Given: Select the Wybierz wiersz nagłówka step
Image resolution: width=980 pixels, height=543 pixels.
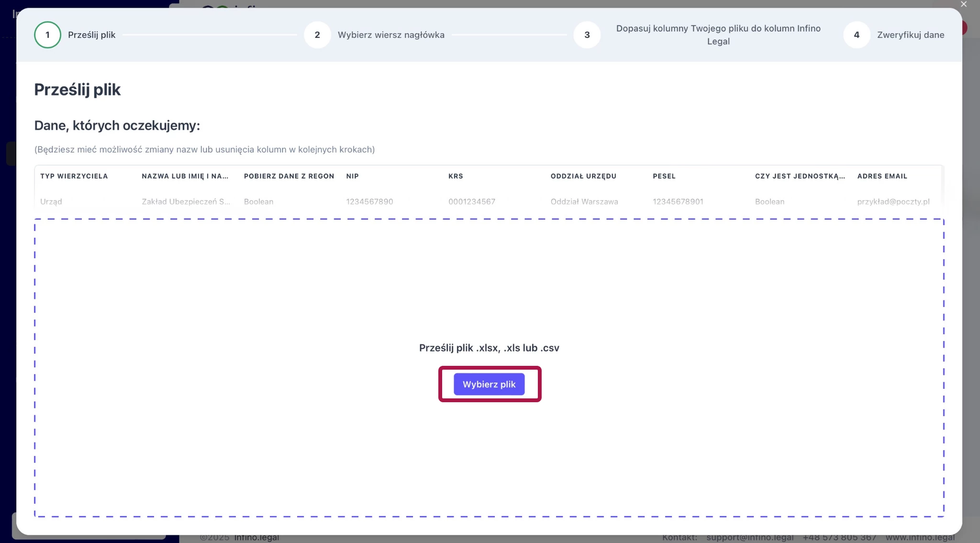Looking at the screenshot, I should pos(391,35).
